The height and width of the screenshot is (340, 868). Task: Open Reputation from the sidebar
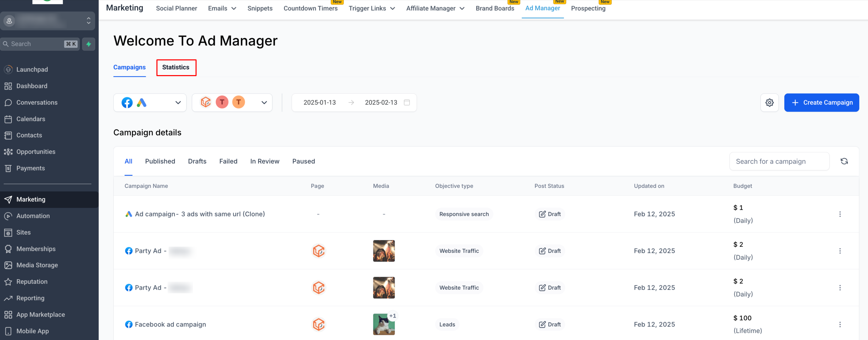coord(32,281)
